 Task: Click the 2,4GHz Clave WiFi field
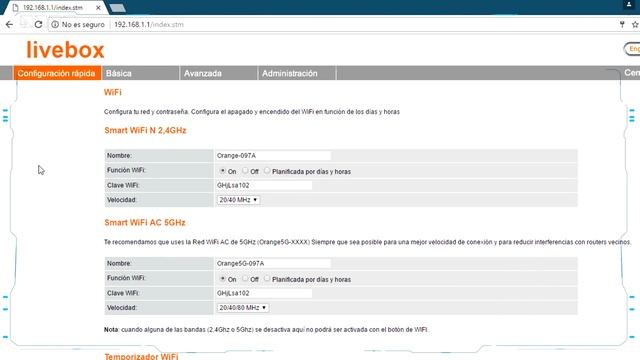(x=264, y=185)
